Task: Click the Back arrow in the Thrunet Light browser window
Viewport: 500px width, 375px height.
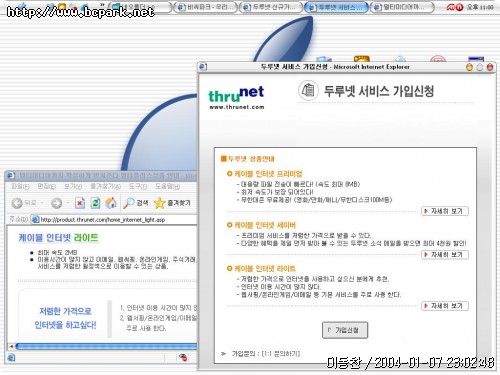Action: [17, 203]
